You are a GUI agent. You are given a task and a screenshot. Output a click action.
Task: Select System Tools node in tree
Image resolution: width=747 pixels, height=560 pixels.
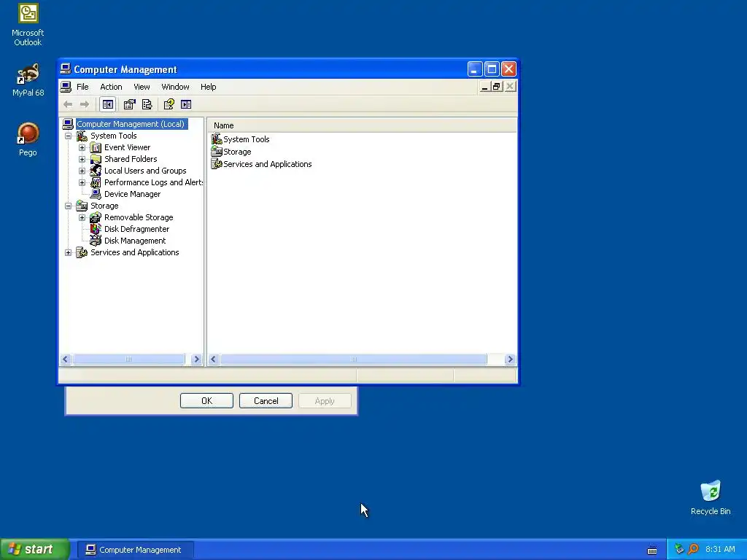tap(113, 136)
